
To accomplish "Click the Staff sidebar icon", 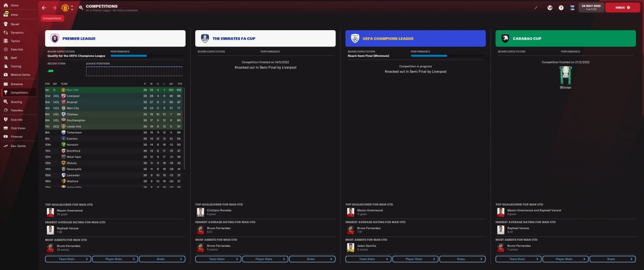I will pyautogui.click(x=6, y=58).
